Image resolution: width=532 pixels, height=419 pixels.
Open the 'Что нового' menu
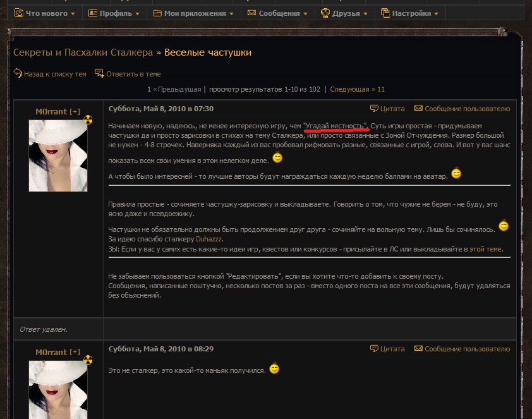[x=45, y=13]
